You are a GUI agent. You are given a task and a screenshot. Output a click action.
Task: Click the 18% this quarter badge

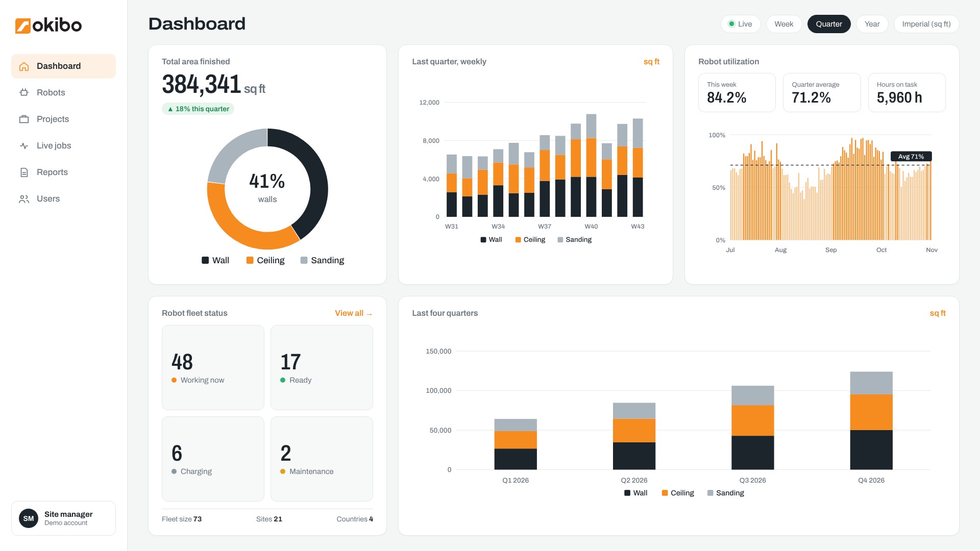tap(198, 109)
